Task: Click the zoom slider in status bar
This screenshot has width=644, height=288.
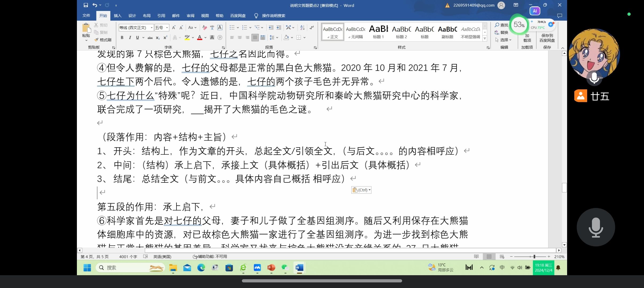Action: pyautogui.click(x=534, y=257)
